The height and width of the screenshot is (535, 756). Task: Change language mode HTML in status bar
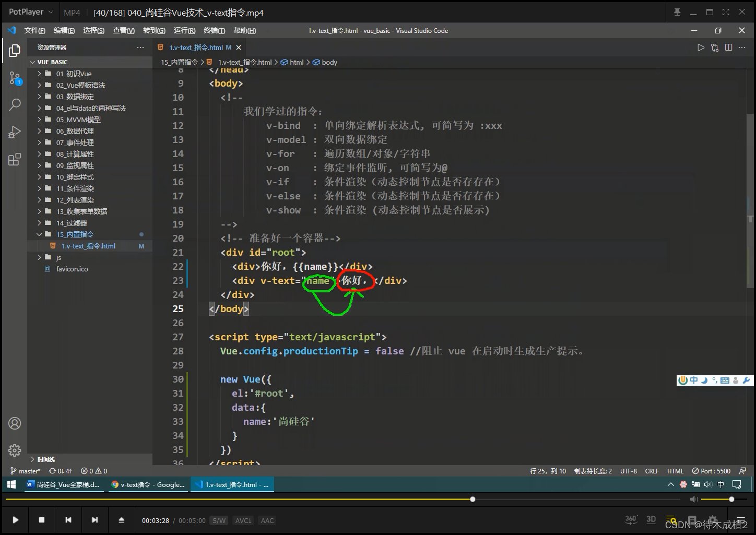675,471
